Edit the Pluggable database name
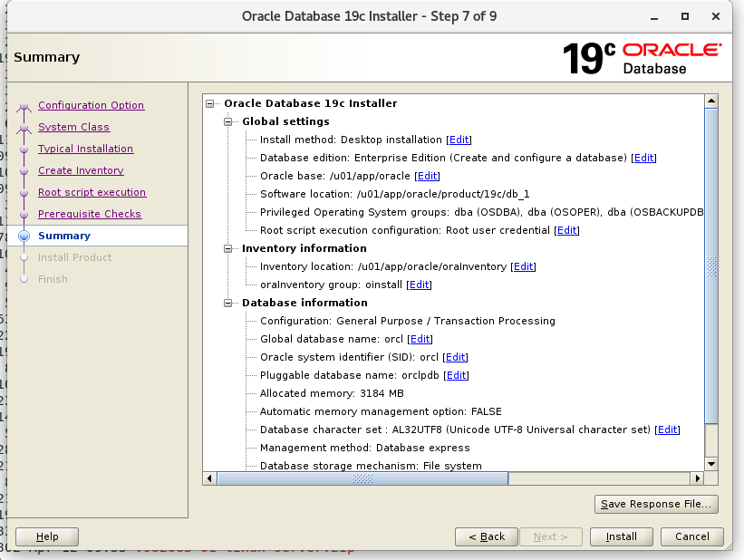The width and height of the screenshot is (744, 560). click(457, 375)
